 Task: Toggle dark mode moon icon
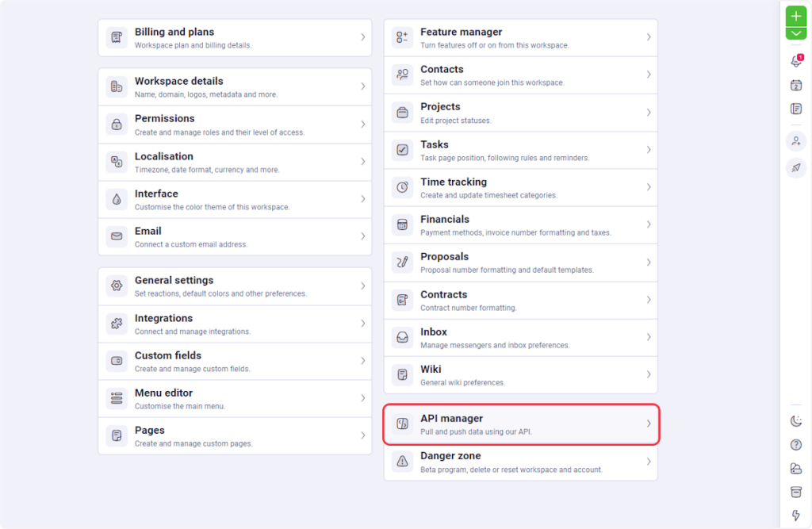796,420
